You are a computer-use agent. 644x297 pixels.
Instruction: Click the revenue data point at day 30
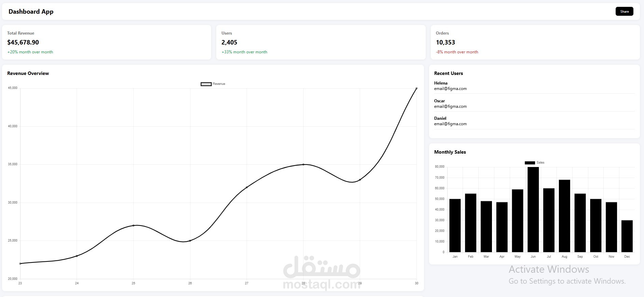416,88
